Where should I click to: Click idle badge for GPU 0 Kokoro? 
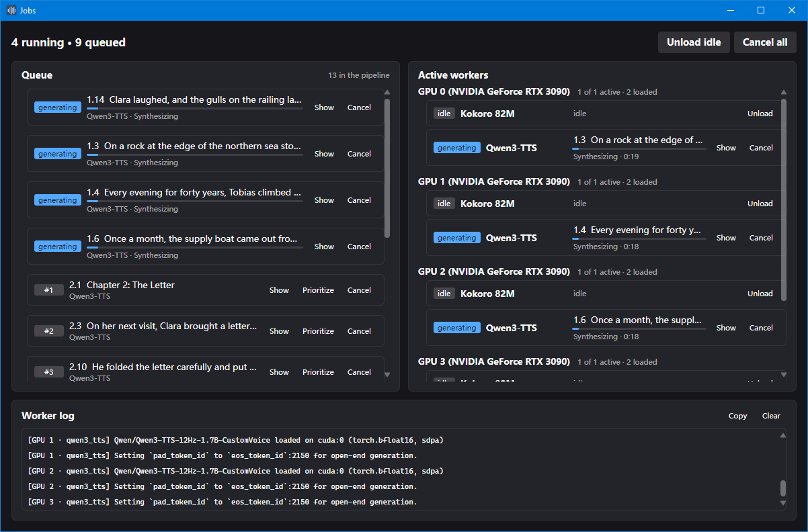tap(444, 114)
